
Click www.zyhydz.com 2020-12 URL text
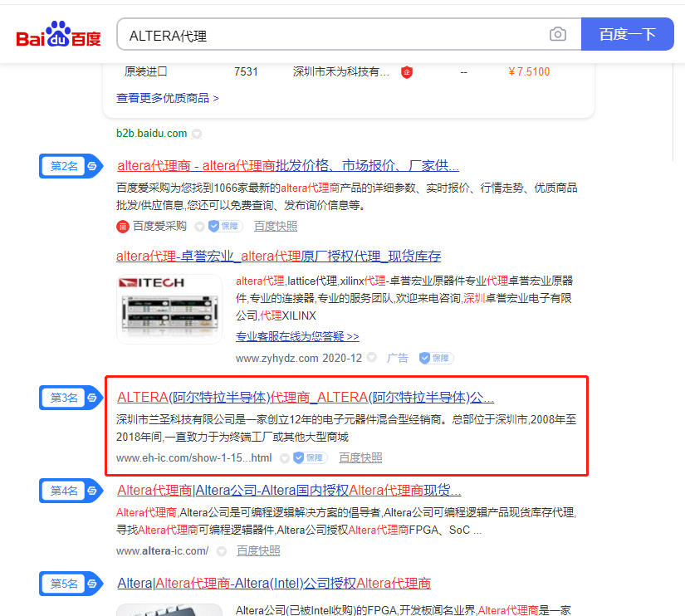tap(299, 359)
